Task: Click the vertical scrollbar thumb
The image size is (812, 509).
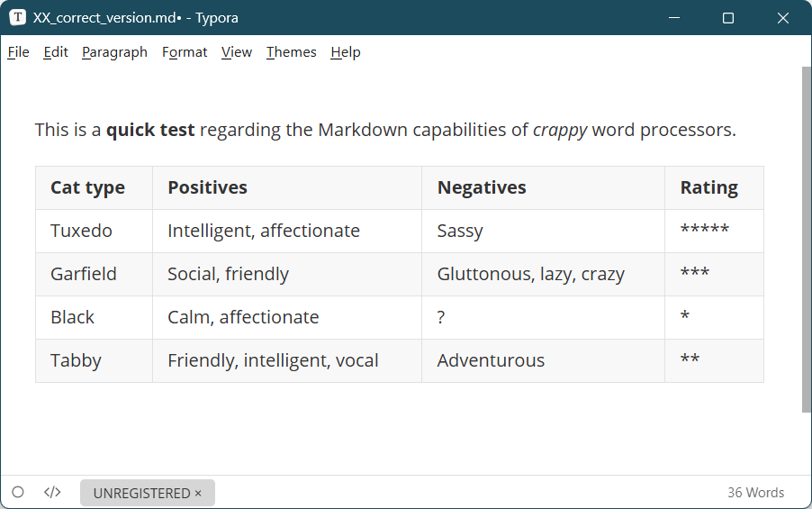Action: [806, 239]
